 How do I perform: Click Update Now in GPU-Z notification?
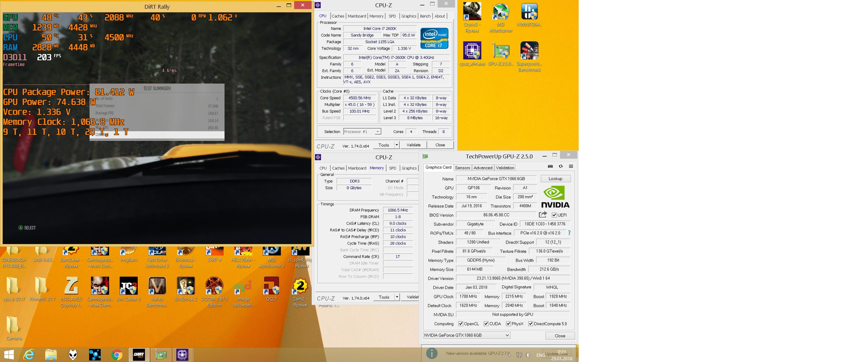pyautogui.click(x=556, y=354)
